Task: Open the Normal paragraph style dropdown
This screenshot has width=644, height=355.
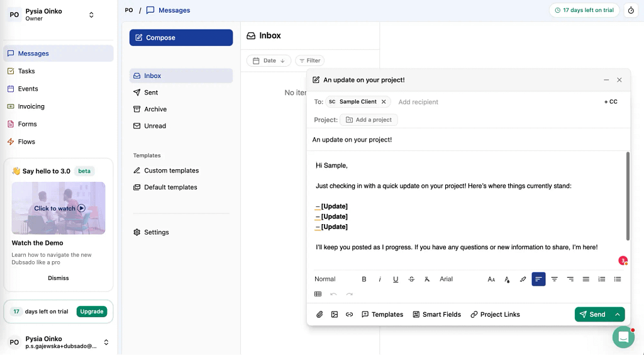Action: [x=325, y=279]
